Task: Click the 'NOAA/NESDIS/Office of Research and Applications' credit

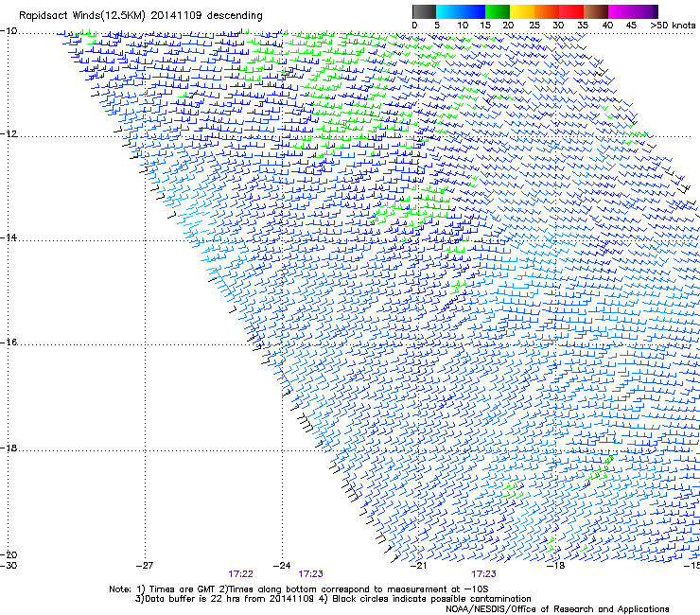Action: pos(557,609)
